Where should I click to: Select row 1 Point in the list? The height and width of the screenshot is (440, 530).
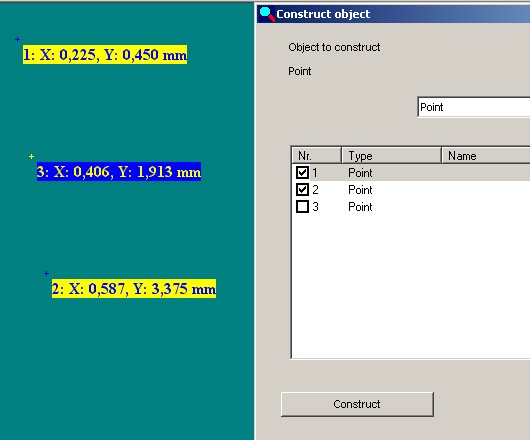pyautogui.click(x=411, y=173)
